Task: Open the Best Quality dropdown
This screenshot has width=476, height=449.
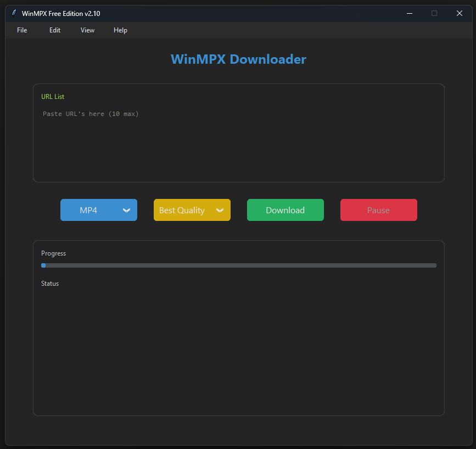Action: (x=192, y=210)
